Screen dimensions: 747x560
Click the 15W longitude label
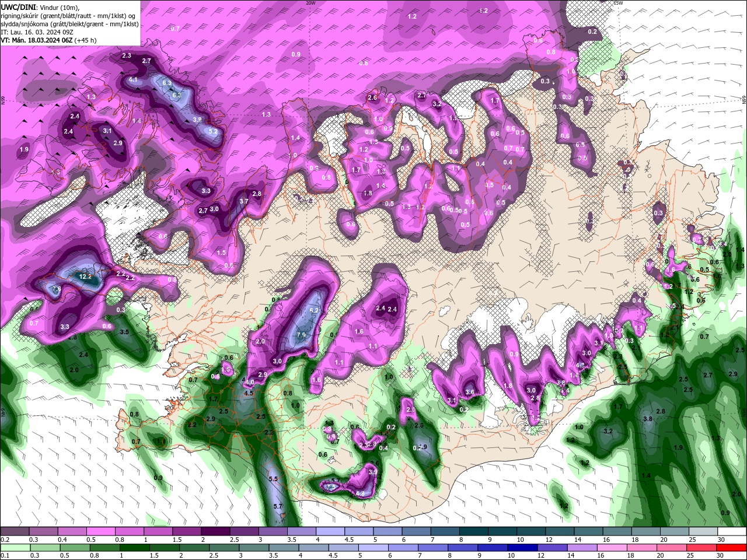(618, 3)
